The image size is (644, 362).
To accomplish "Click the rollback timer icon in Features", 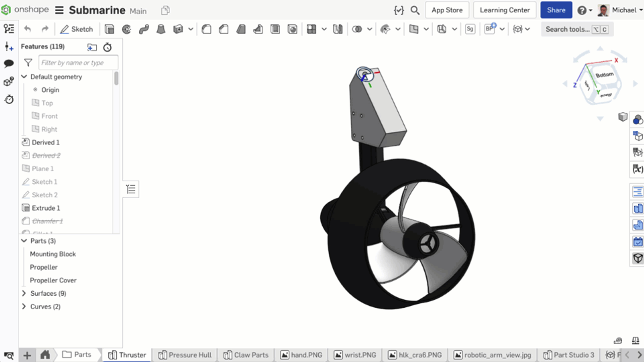I will click(x=107, y=47).
